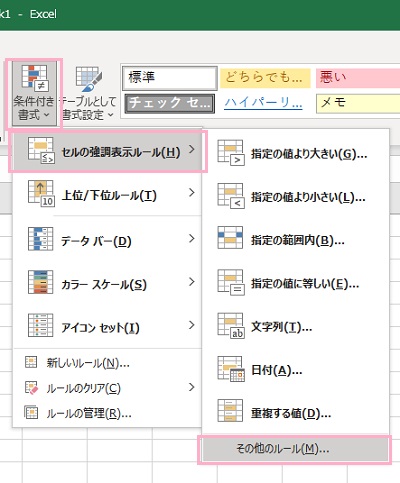Click the duplicate values icon for 重複する値
The height and width of the screenshot is (483, 400).
(x=230, y=411)
